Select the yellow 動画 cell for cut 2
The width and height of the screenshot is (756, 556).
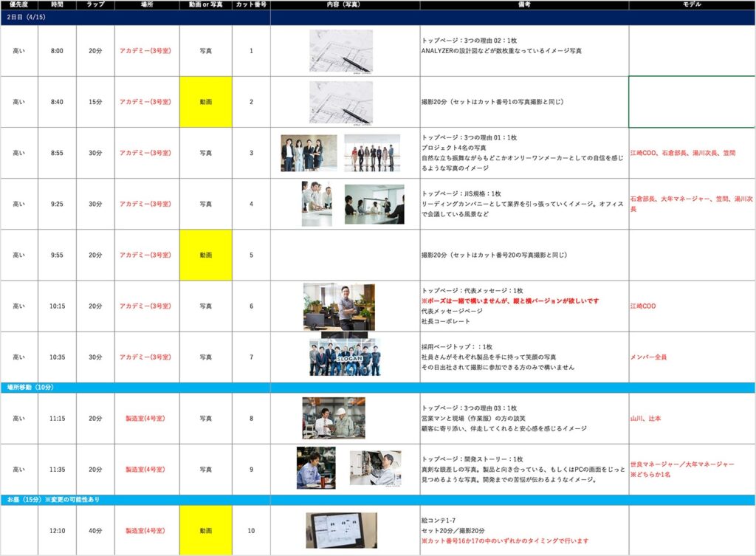pos(205,103)
